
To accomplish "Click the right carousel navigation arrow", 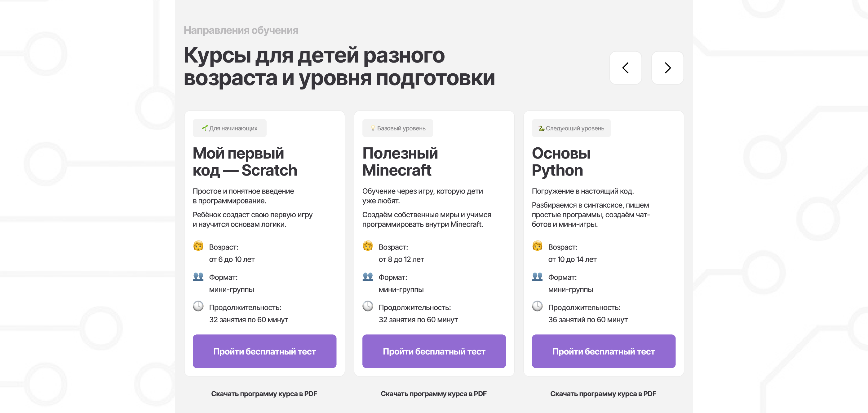I will click(667, 68).
